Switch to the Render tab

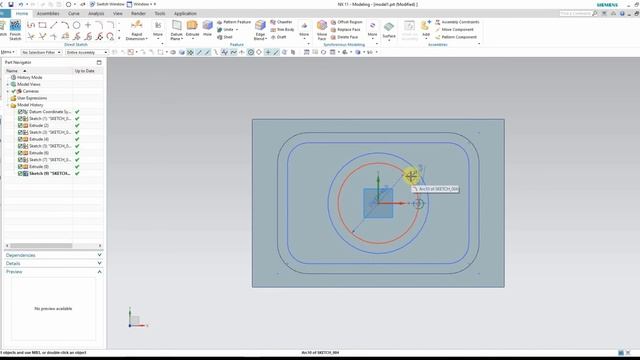point(138,13)
